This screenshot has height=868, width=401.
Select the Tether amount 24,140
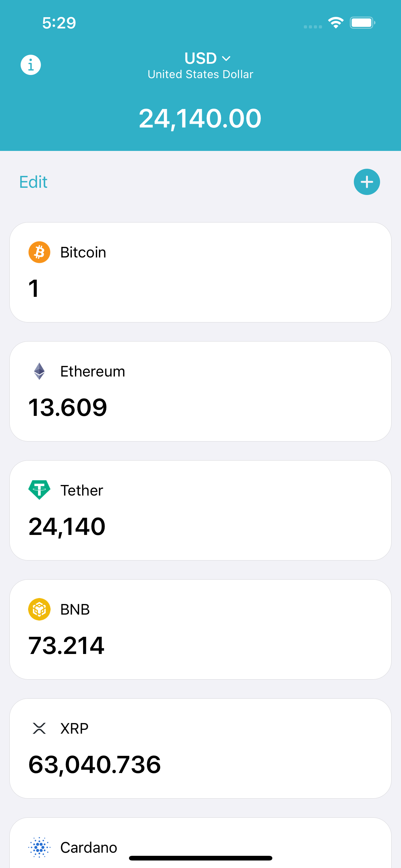[67, 526]
